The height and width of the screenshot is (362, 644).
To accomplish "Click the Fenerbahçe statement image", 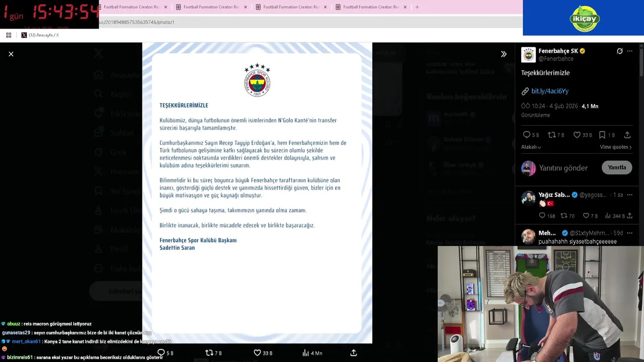I will pos(257,193).
